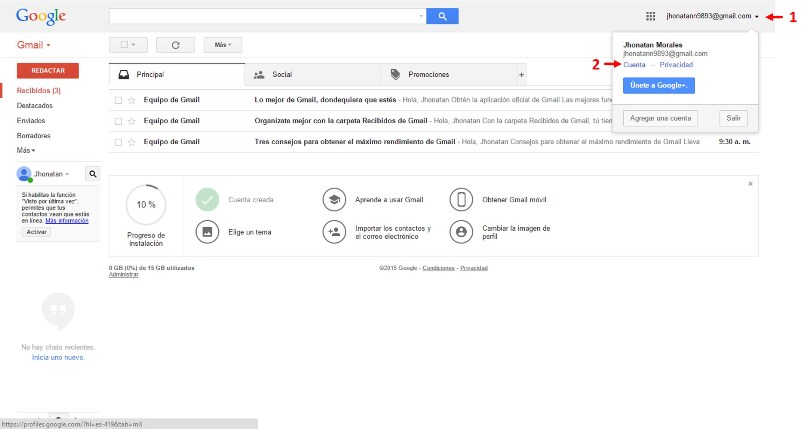The width and height of the screenshot is (807, 429).
Task: Open the Destacados folder
Action: coord(34,105)
